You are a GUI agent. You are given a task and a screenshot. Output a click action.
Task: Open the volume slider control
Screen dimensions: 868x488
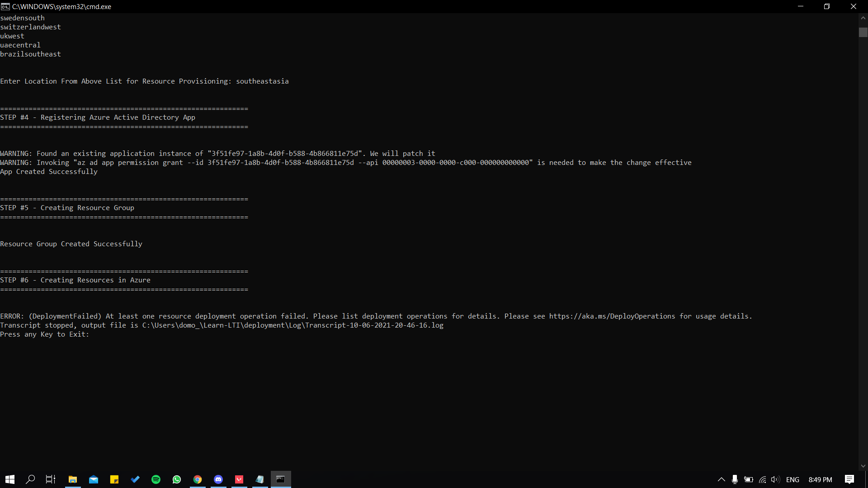click(776, 480)
